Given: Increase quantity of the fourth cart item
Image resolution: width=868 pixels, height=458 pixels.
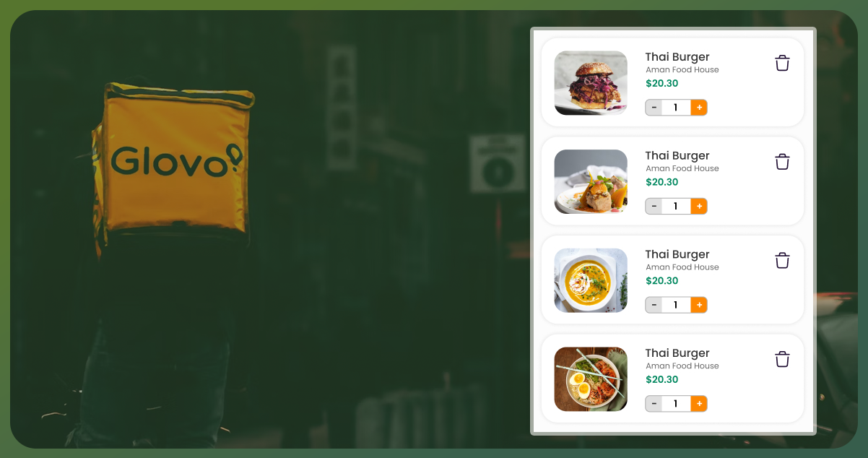Looking at the screenshot, I should click(699, 404).
